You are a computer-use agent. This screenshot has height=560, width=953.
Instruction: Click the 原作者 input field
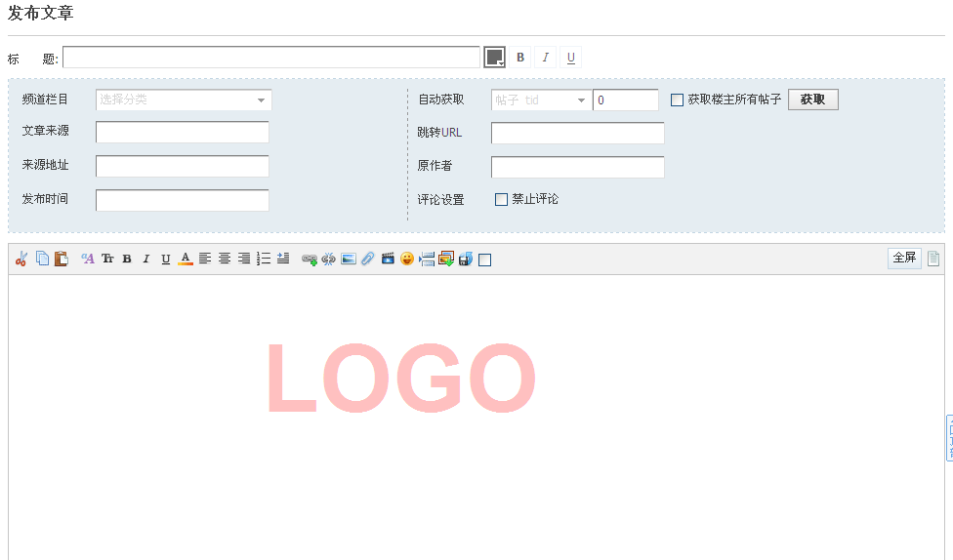[577, 167]
